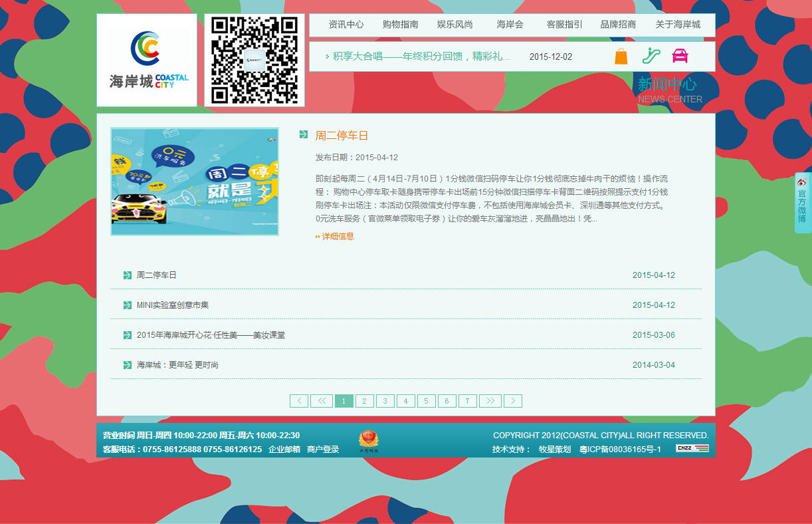Scan the WeChat QR code image

(x=254, y=59)
